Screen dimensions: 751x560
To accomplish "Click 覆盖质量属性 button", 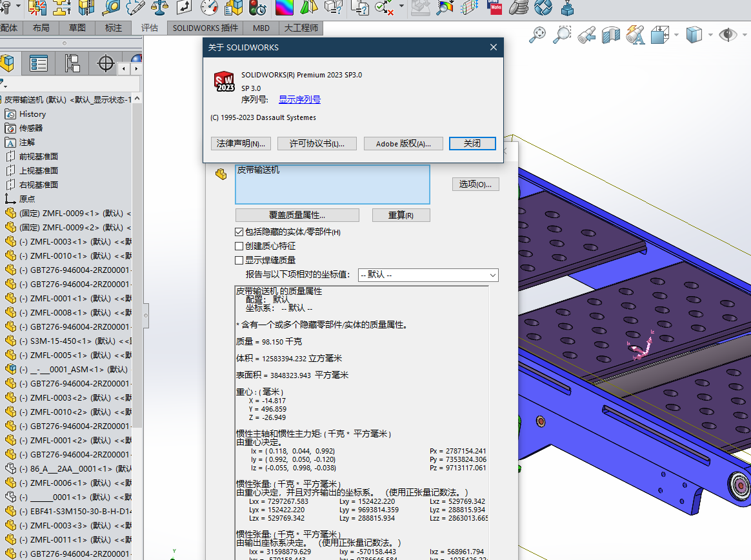I will tap(297, 215).
